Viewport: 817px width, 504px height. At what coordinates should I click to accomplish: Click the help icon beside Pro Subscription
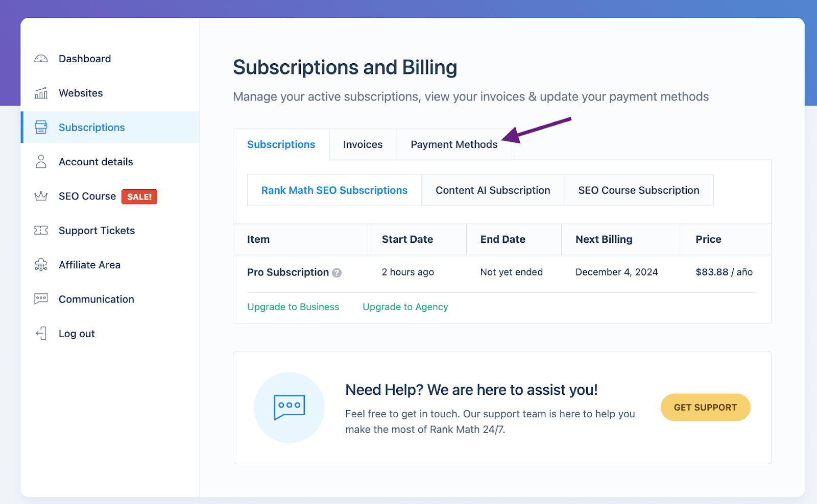tap(337, 273)
